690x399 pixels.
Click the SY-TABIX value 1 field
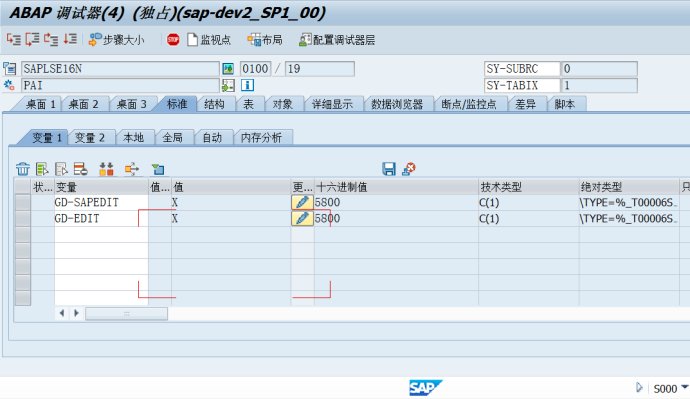click(599, 85)
